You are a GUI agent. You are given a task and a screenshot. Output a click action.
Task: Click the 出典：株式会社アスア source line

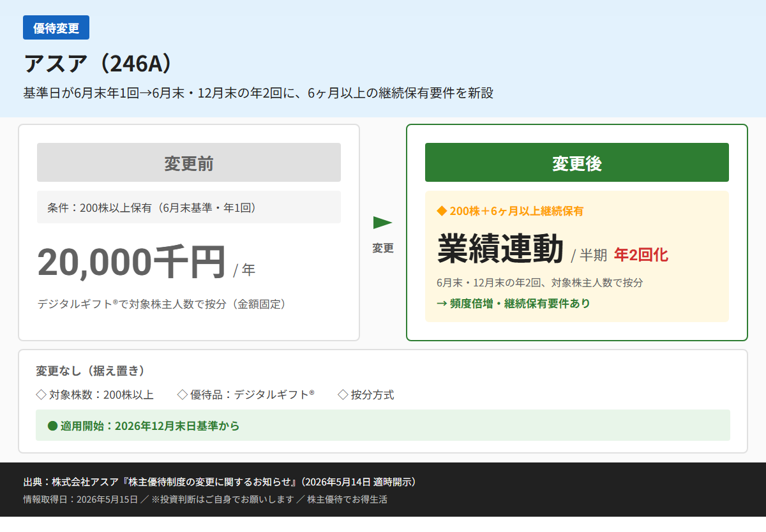pos(220,482)
